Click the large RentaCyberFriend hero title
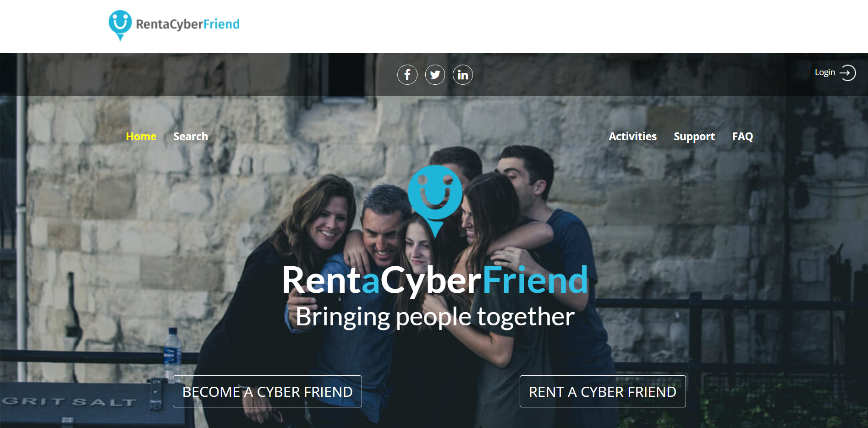This screenshot has height=428, width=868. coord(435,280)
